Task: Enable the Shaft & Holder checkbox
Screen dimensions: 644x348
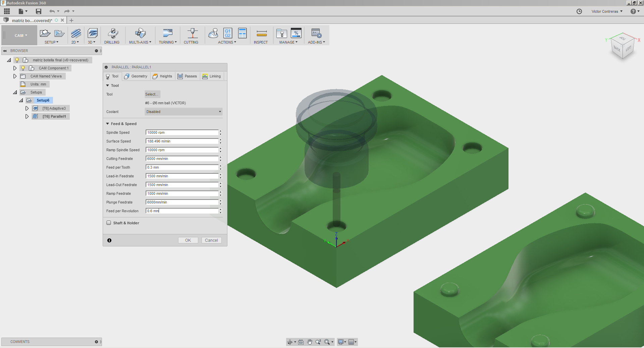Action: [109, 223]
